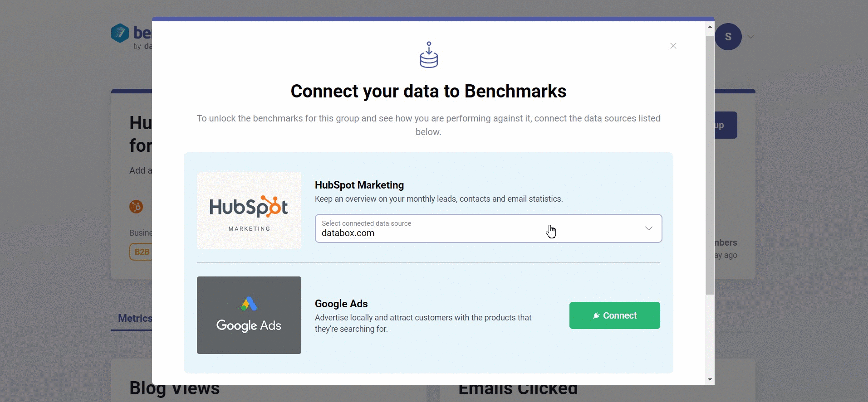Switch to the Metrics tab
The height and width of the screenshot is (402, 868).
tap(134, 318)
